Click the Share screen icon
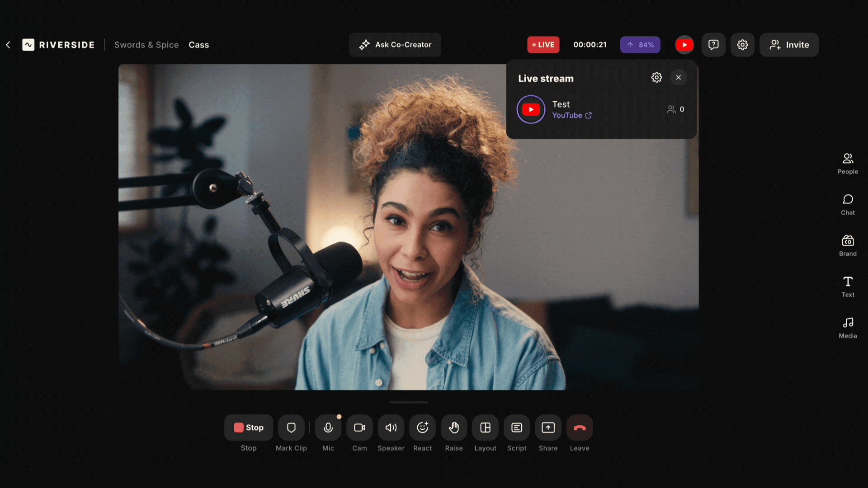 (548, 427)
